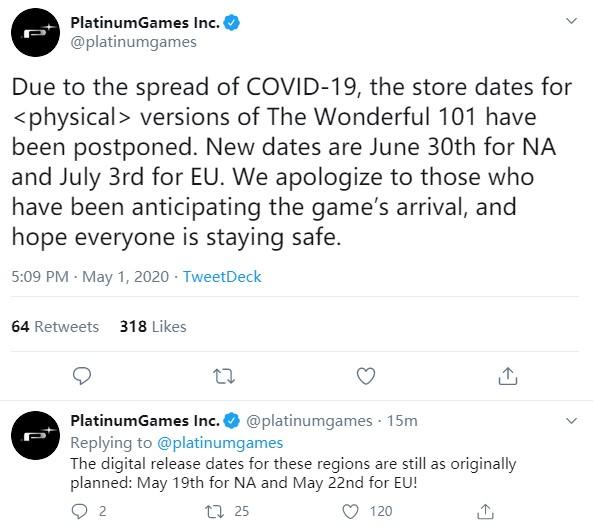This screenshot has width=593, height=530.
Task: Retweet the main Wonderful 101 tweet
Action: pyautogui.click(x=224, y=376)
